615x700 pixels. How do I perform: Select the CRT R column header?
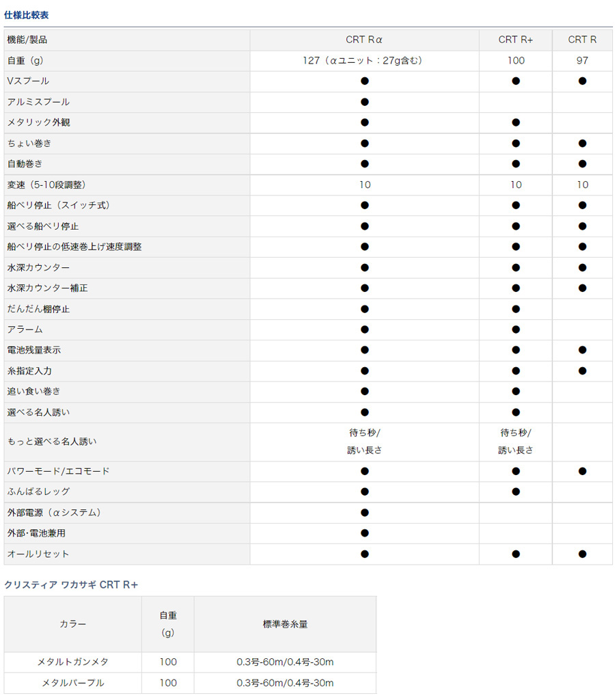coord(582,40)
